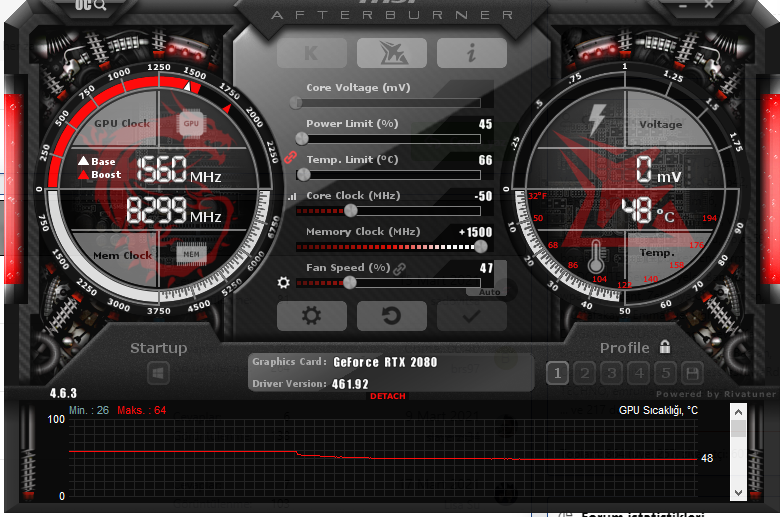Click the Temp. Limit value 66

(485, 160)
